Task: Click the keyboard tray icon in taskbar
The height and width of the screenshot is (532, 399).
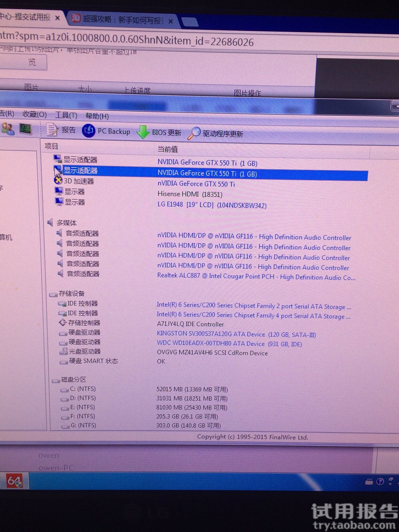Action: pyautogui.click(x=369, y=481)
